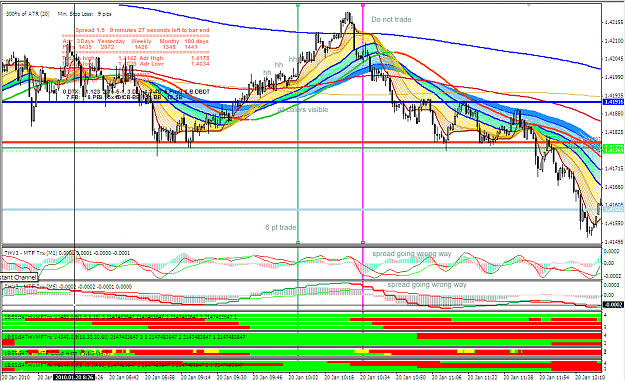This screenshot has height=381, width=625.
Task: Click the '20 Jan 11:38' time axis label
Action: coord(519,377)
